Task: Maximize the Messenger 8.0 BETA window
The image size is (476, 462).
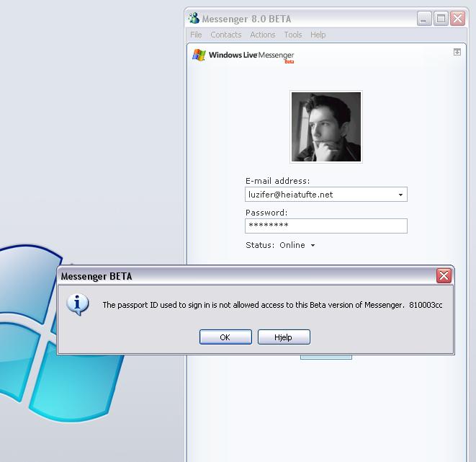Action: coord(441,19)
